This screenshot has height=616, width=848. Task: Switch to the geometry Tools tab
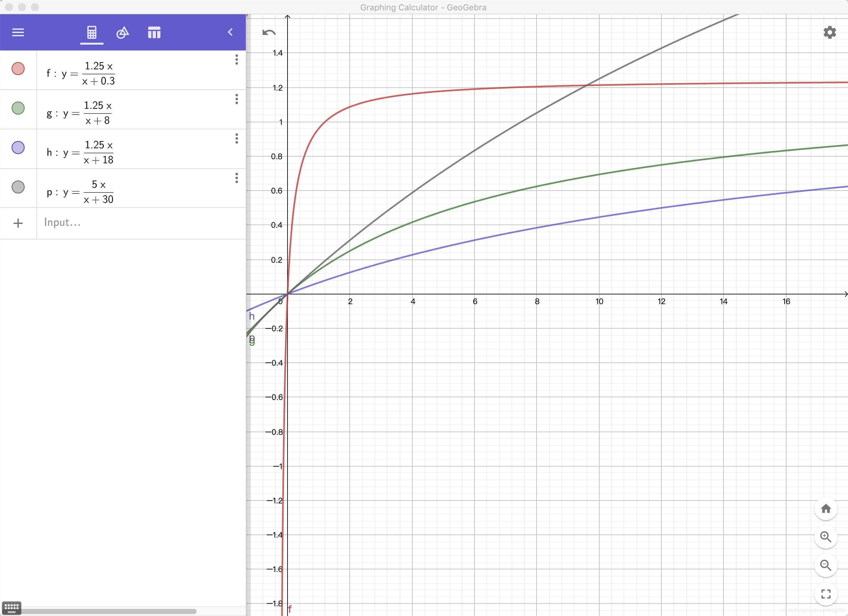pos(123,33)
